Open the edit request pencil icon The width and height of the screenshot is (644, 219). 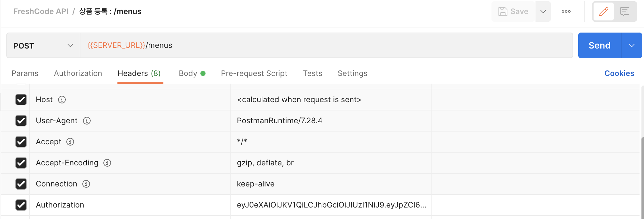point(603,11)
